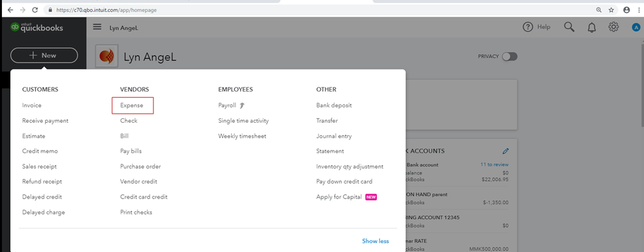Click the browser back arrow
This screenshot has width=644, height=252.
10,10
